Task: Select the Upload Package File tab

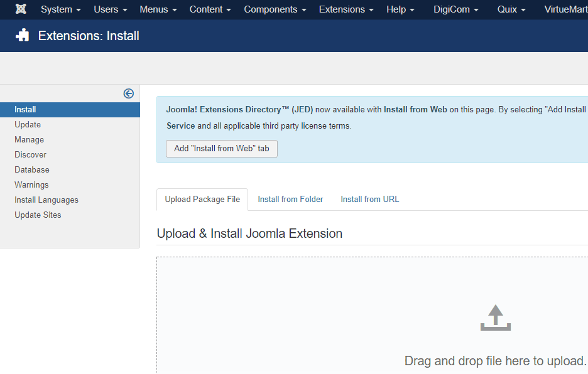Action: coord(202,200)
